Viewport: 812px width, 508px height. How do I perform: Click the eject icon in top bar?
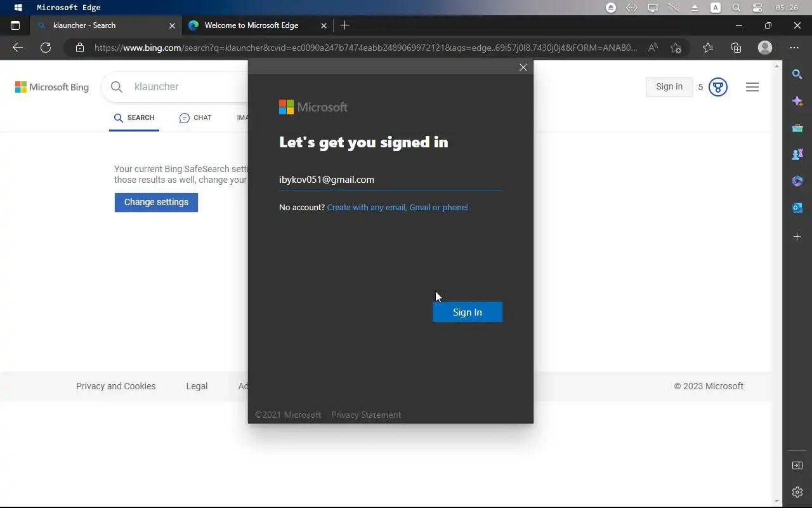pos(695,8)
